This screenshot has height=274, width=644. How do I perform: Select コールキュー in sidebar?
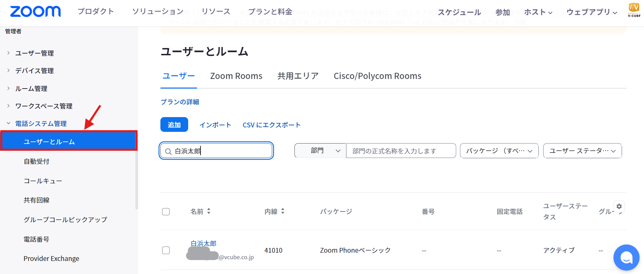coord(43,181)
